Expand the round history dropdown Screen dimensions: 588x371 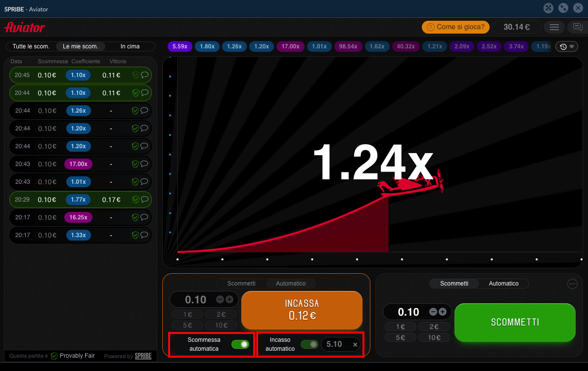click(x=567, y=46)
